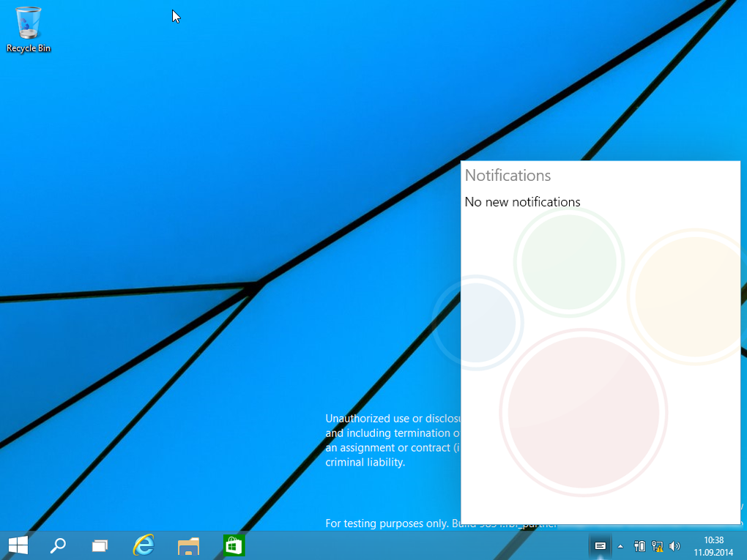Select the Recycle Bin label text
Image resolution: width=747 pixels, height=560 pixels.
[28, 49]
